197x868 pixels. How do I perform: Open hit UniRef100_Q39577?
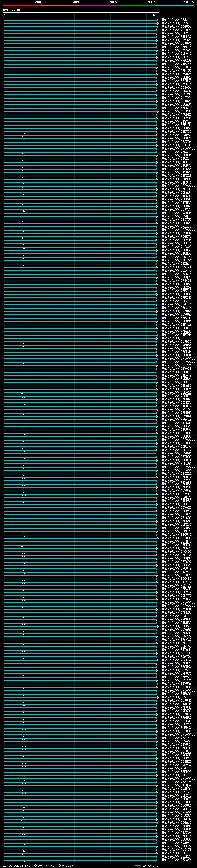[x=176, y=23]
